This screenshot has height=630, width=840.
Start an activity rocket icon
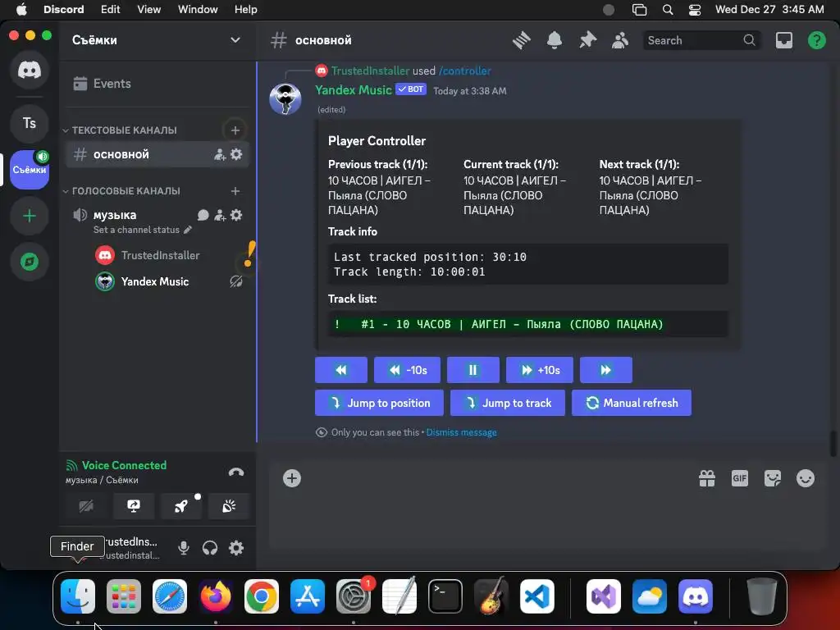point(181,506)
